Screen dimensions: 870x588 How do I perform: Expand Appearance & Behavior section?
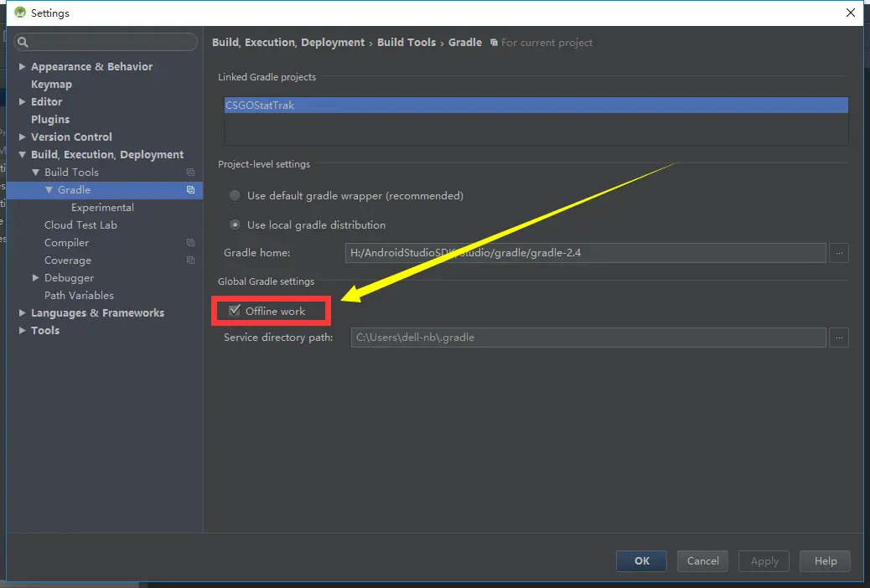click(22, 66)
